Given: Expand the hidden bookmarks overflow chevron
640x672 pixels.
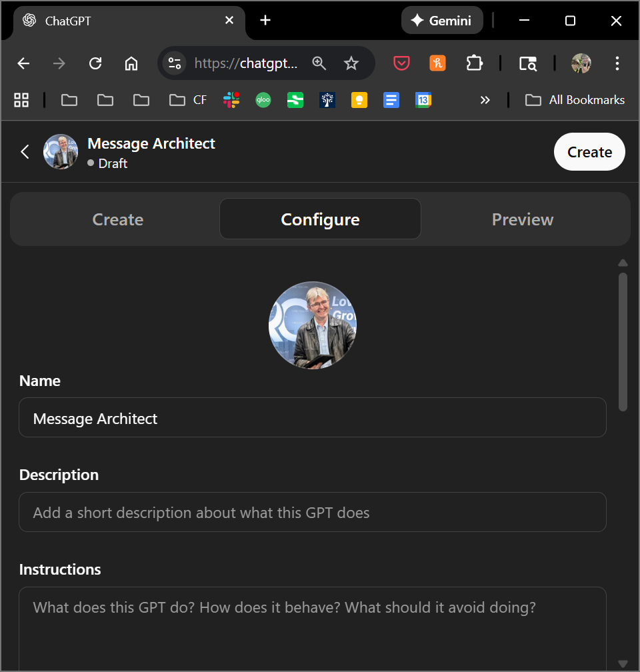Looking at the screenshot, I should pyautogui.click(x=485, y=100).
